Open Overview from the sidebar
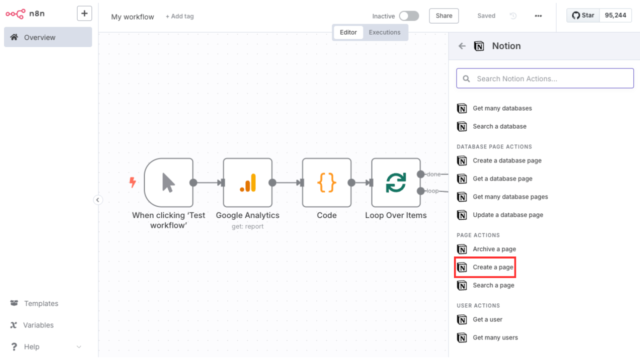 point(48,37)
